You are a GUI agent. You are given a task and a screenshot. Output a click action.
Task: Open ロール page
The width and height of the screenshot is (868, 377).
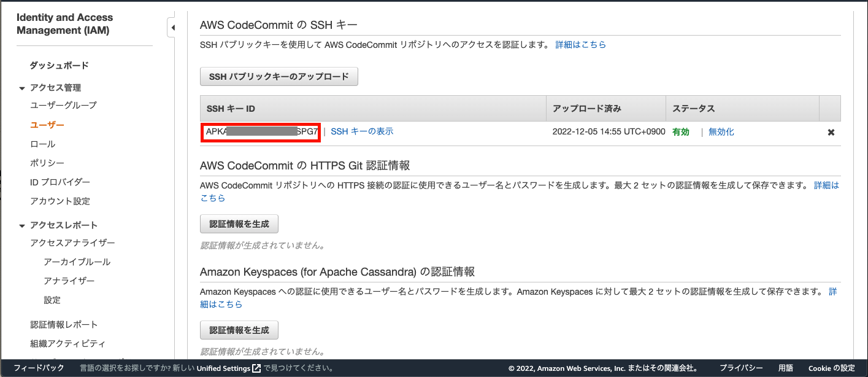pyautogui.click(x=43, y=144)
